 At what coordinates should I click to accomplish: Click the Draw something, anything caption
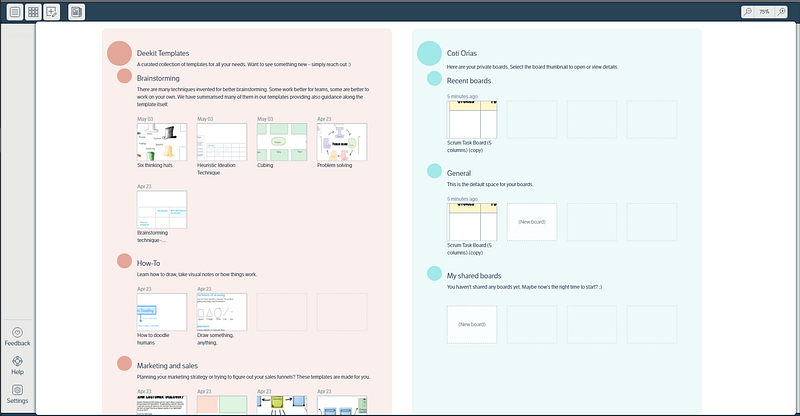pyautogui.click(x=215, y=339)
